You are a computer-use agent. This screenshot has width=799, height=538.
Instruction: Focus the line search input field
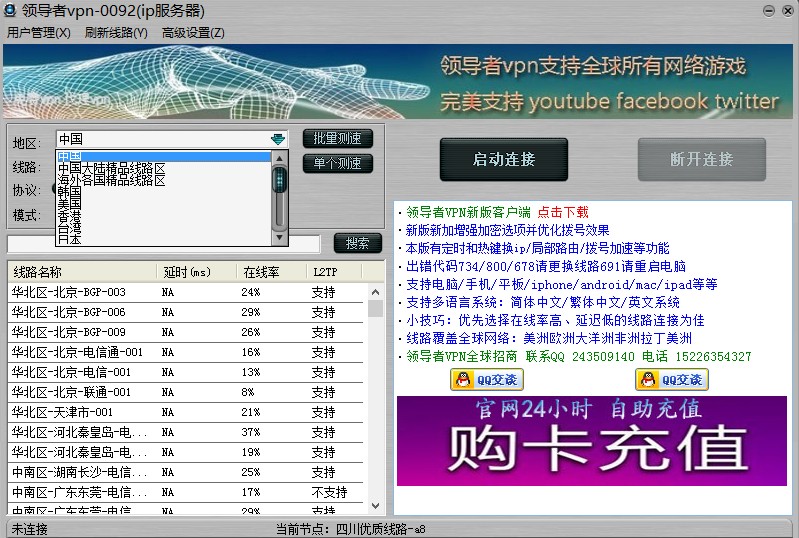164,244
